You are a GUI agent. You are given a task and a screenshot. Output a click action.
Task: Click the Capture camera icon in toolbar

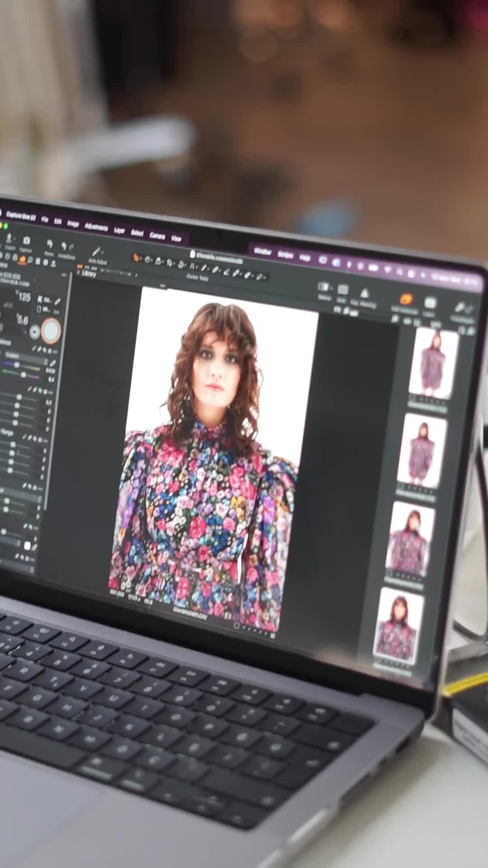[26, 241]
